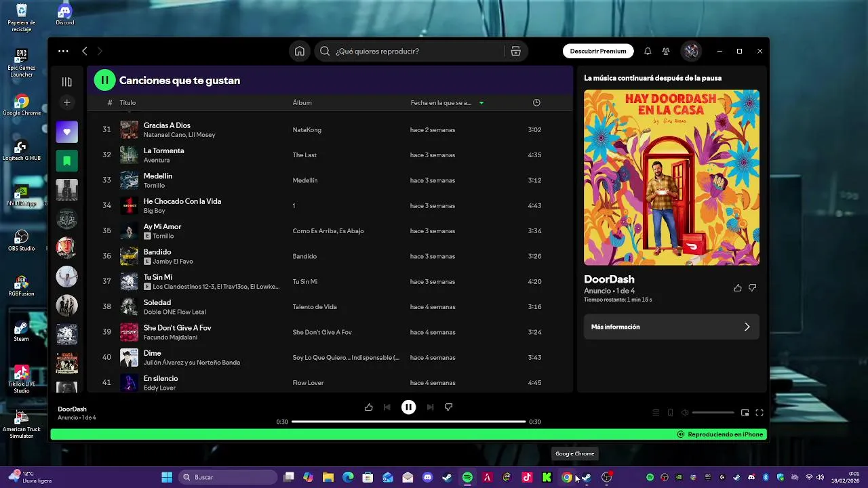The height and width of the screenshot is (488, 868).
Task: Skip to previous track
Action: pos(387,407)
